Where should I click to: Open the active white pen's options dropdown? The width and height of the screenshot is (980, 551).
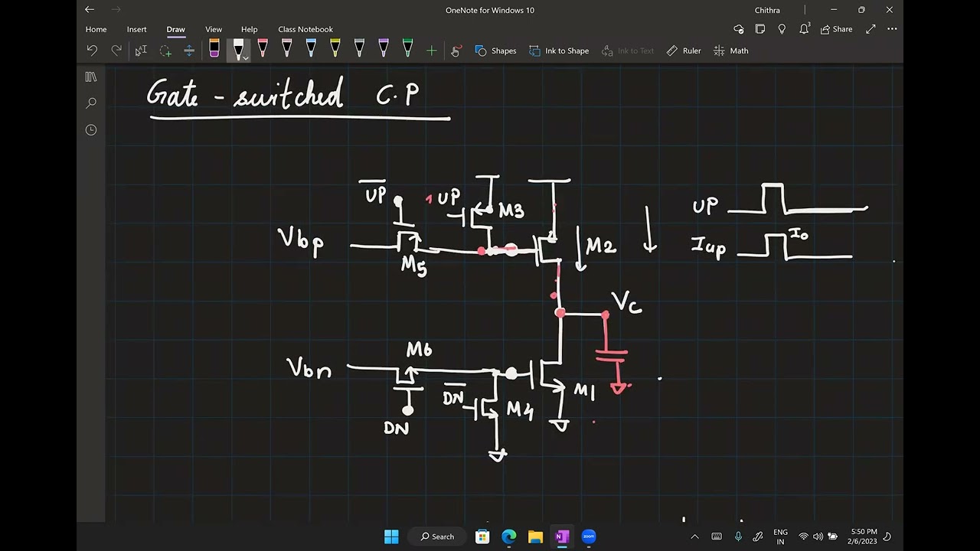[245, 58]
